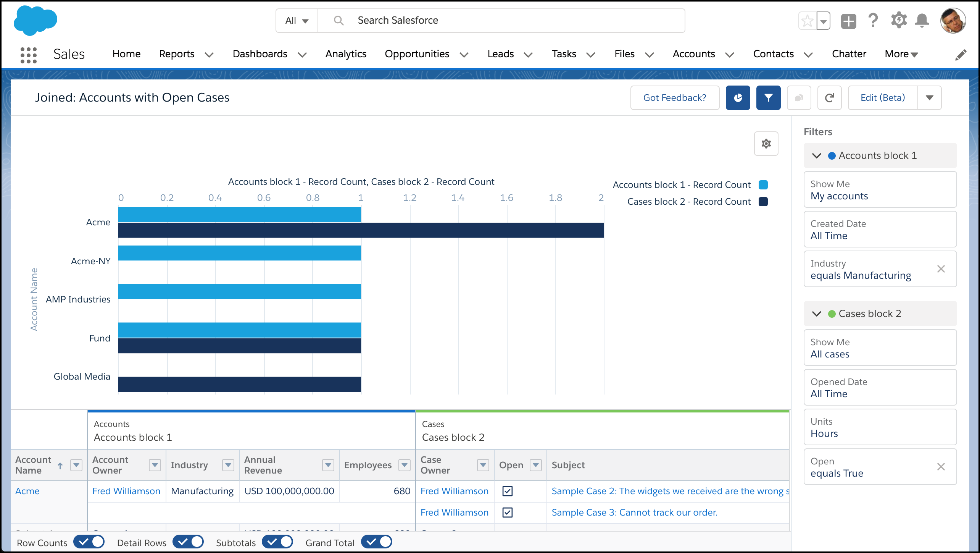Open the favorites list dropdown arrow
The height and width of the screenshot is (553, 980).
[x=824, y=21]
